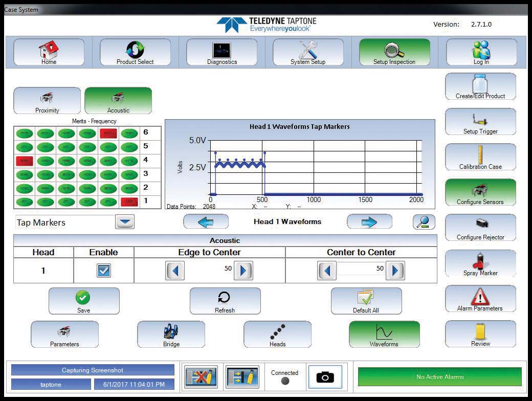This screenshot has height=401, width=532.
Task: Increase the Edge to Center value
Action: click(x=243, y=270)
